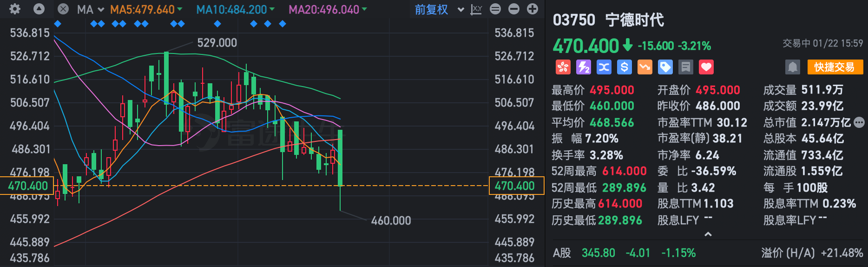Click the 总市值 2.147万亿 value
The image size is (868, 267).
(826, 122)
